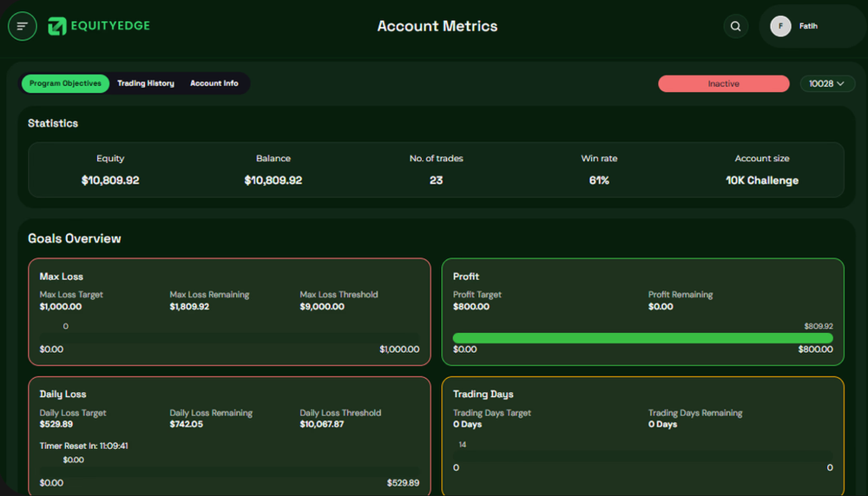This screenshot has width=868, height=496.
Task: Open the search magnifier icon
Action: pyautogui.click(x=735, y=26)
